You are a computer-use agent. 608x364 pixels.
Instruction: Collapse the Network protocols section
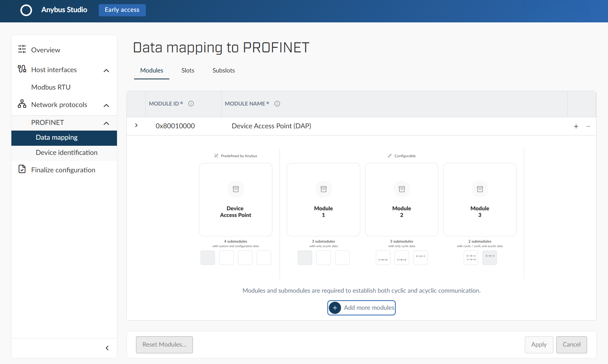point(106,106)
